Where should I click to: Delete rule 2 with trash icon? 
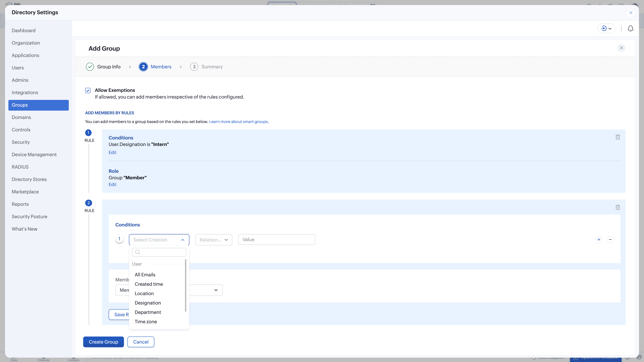[618, 207]
